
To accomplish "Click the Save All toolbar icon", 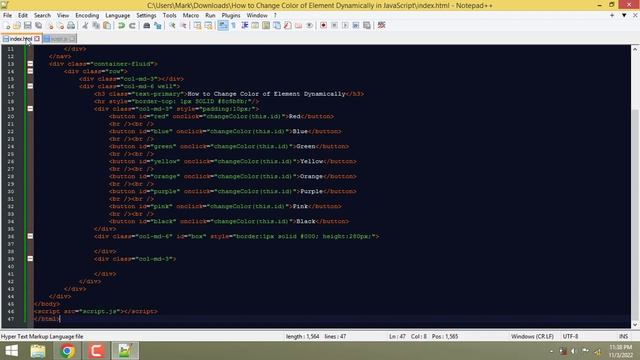I will 39,25.
